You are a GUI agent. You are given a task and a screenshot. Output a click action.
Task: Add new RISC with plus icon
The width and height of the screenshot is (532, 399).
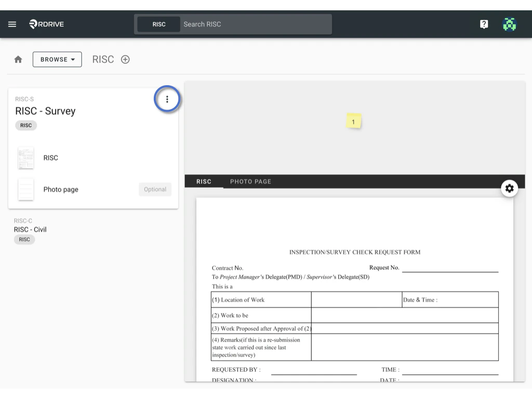[x=125, y=59]
